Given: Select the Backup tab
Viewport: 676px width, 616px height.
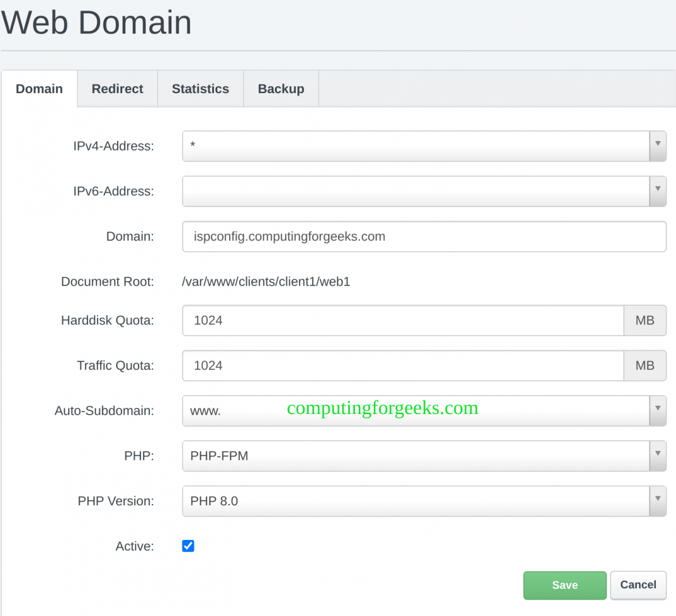Looking at the screenshot, I should click(281, 89).
